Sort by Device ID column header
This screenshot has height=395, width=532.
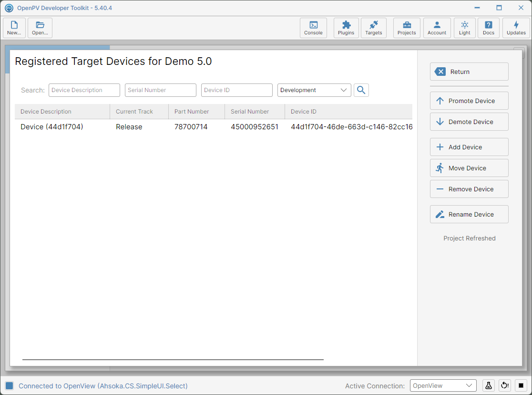point(349,112)
